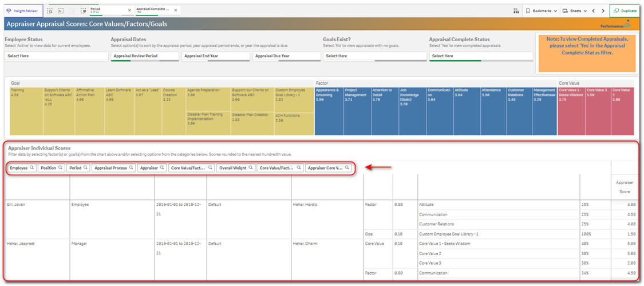The image size is (644, 286).
Task: Select the Learn Software ABC tile
Action: coord(118,111)
